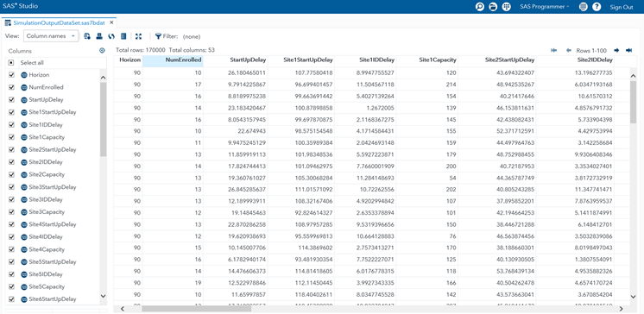
Task: Click the table icon on the SimulationOutputDataSet tab
Action: coord(8,23)
